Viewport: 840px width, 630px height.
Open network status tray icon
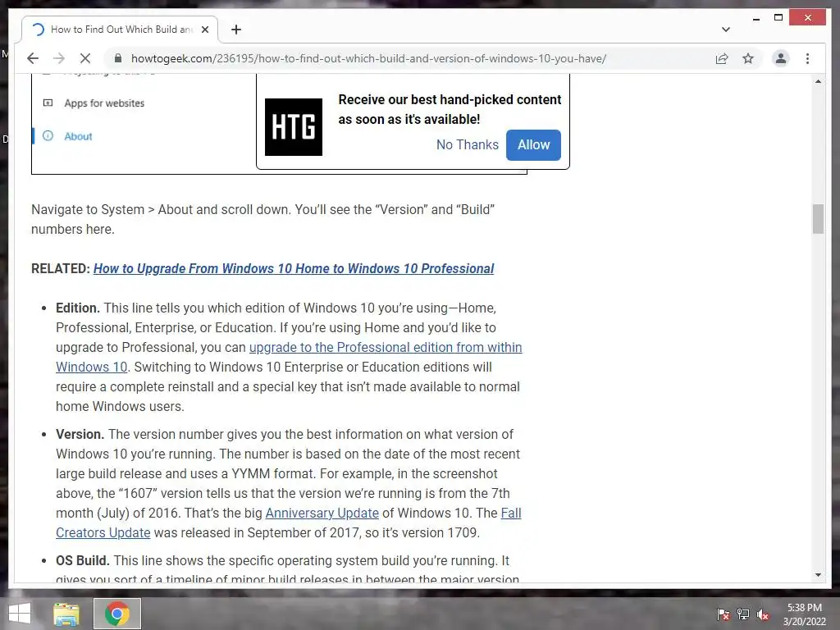(743, 614)
